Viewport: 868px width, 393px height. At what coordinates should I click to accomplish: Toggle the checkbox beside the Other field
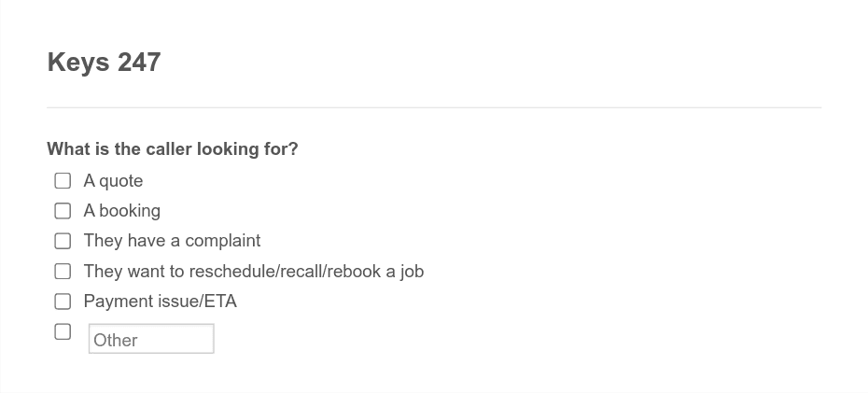click(x=63, y=331)
